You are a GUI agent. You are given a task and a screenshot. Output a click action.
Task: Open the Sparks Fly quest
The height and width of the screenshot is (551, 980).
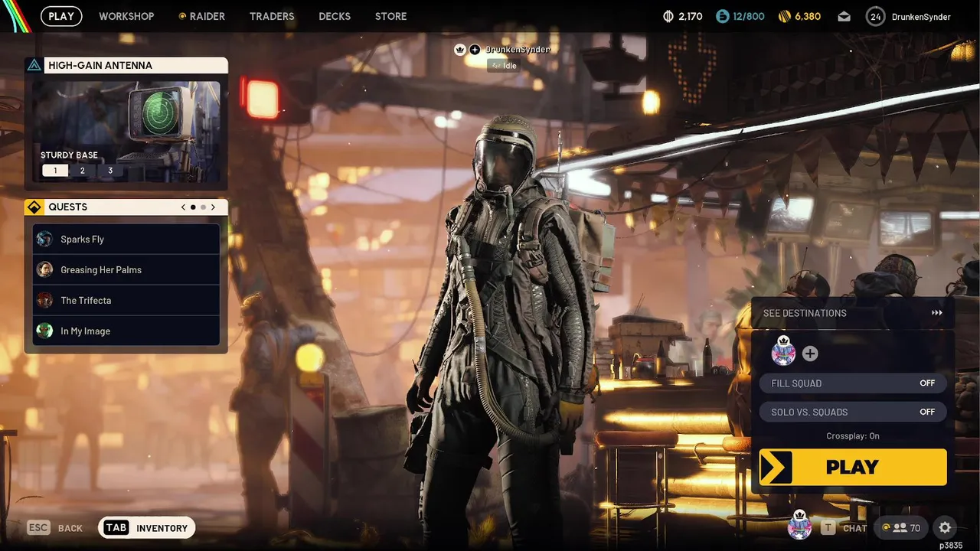coord(126,239)
